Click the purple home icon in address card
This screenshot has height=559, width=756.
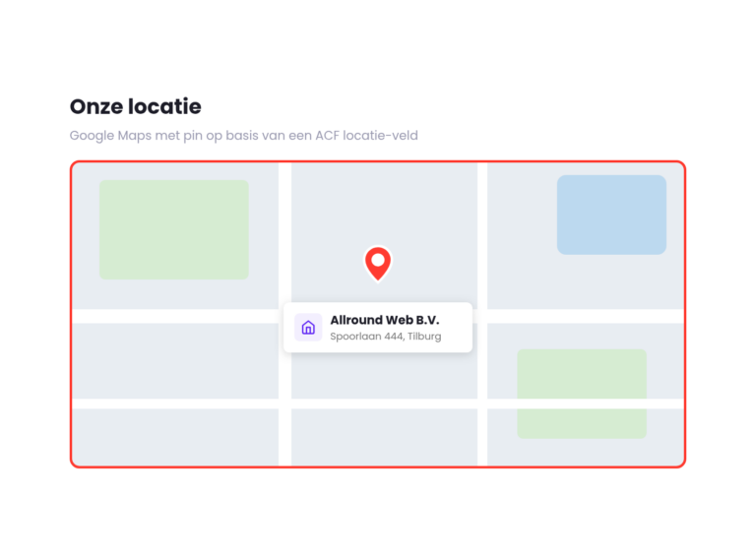pyautogui.click(x=308, y=328)
